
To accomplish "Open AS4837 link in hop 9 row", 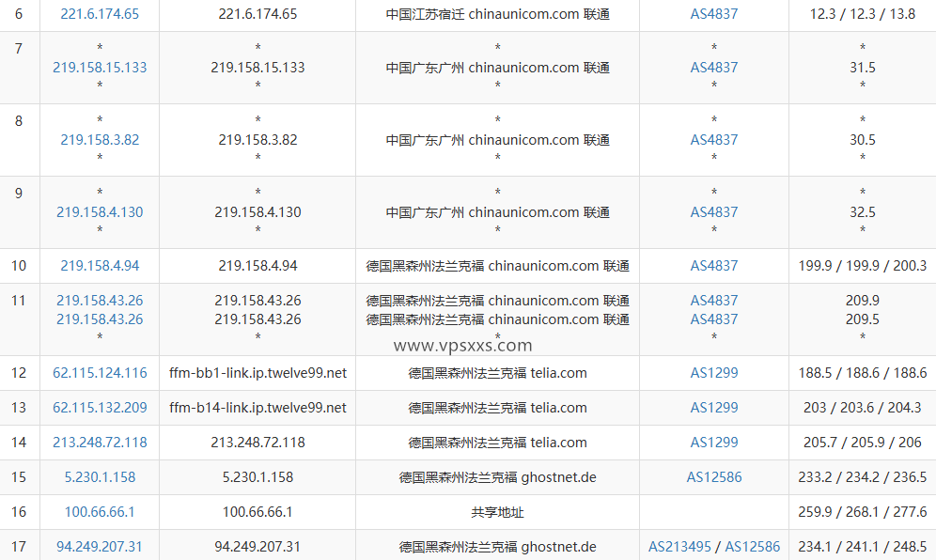I will click(x=714, y=212).
